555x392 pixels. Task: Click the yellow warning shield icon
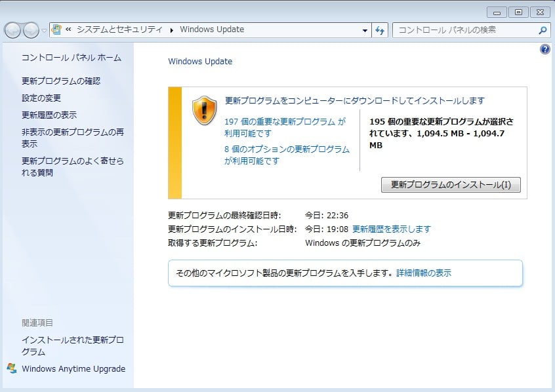coord(204,111)
